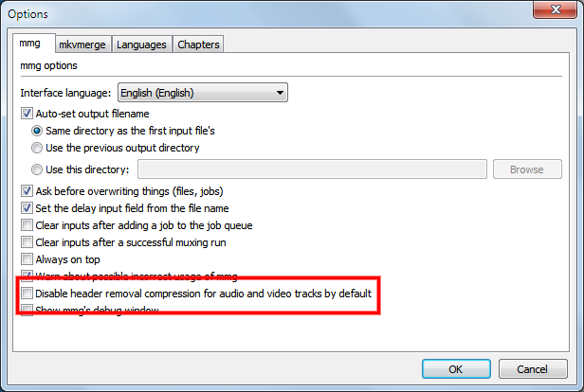Open the Interface language dropdown
Image resolution: width=584 pixels, height=392 pixels.
click(x=202, y=93)
